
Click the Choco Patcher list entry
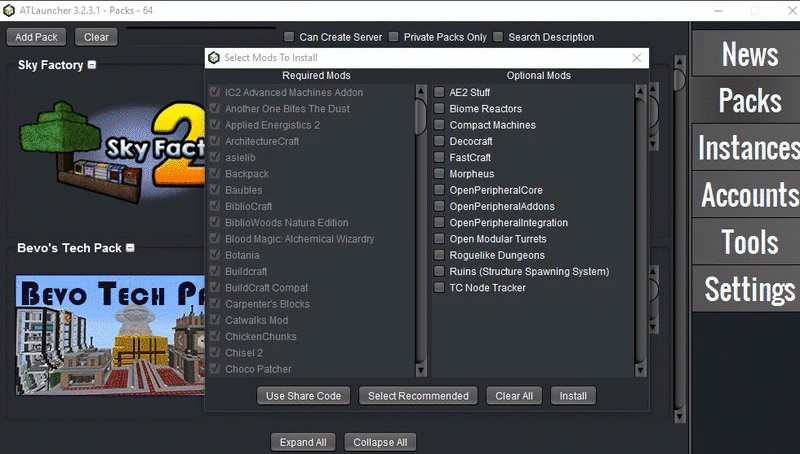click(258, 369)
